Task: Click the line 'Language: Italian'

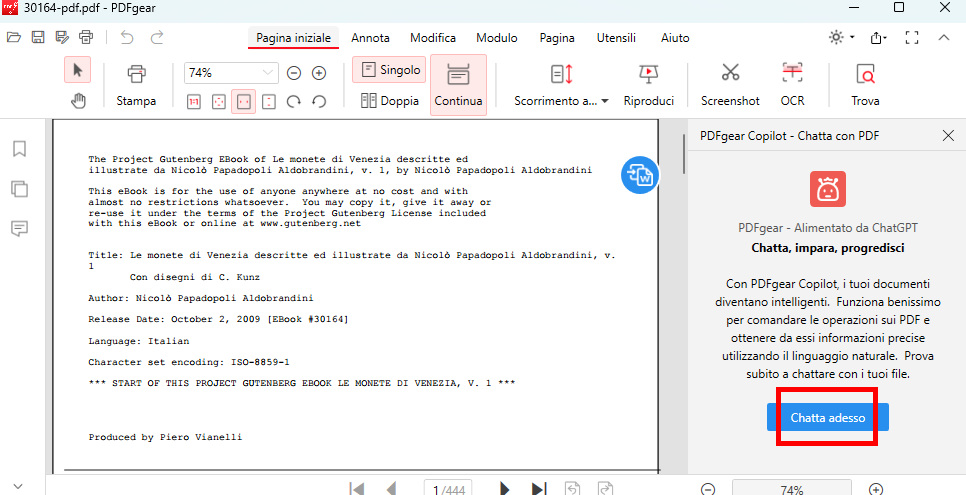Action: click(139, 340)
